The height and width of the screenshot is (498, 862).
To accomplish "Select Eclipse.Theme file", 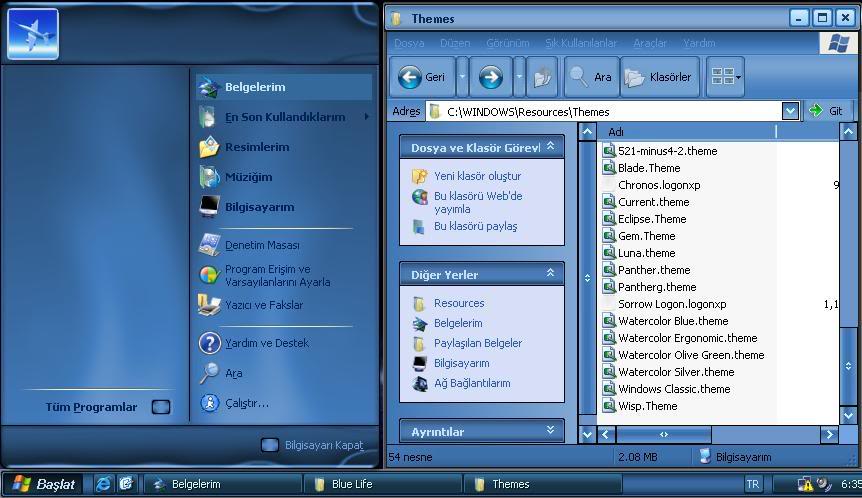I will point(644,219).
